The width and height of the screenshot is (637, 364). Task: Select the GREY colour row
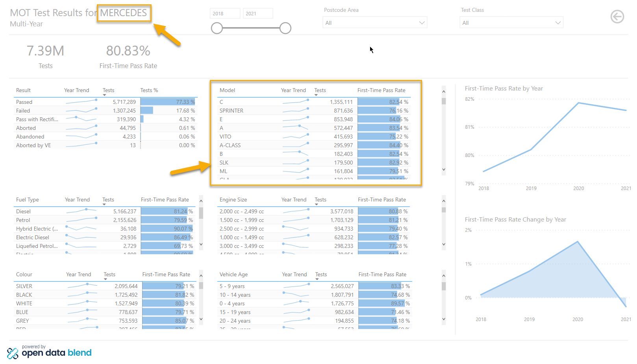coord(105,321)
